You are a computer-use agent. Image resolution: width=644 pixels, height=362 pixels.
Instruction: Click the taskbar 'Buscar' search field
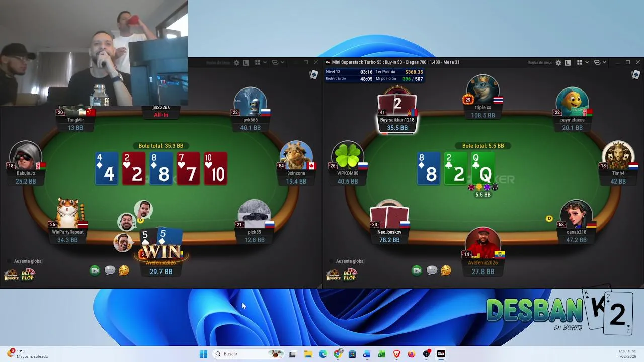tap(248, 354)
